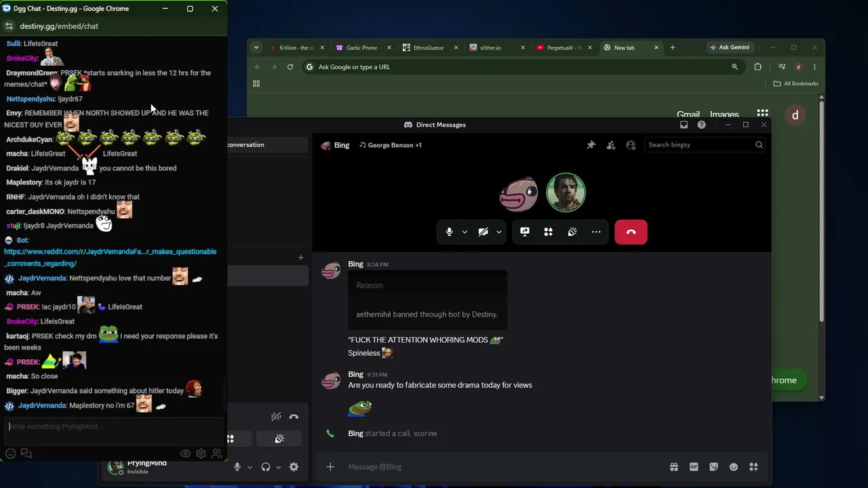Open Discord User Settings gear
Image resolution: width=868 pixels, height=488 pixels.
(294, 467)
